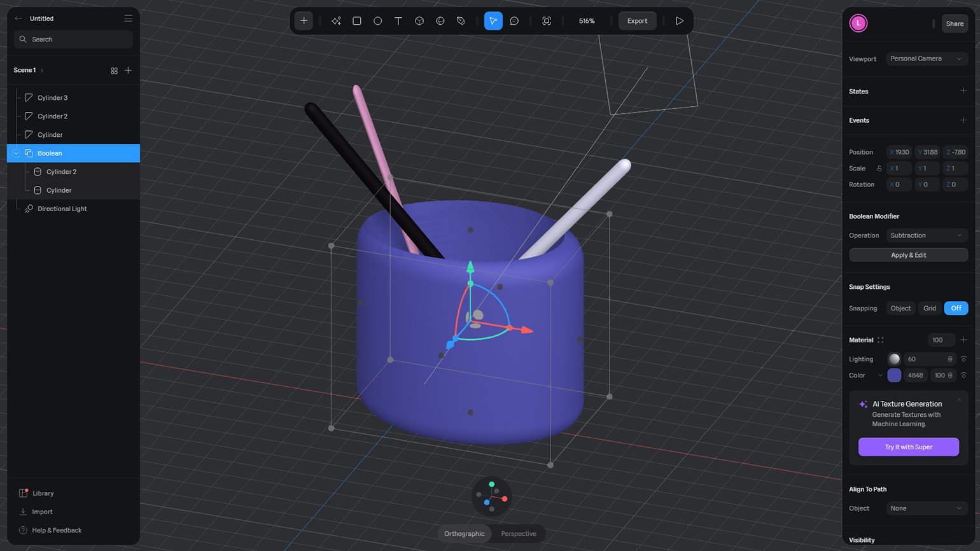The width and height of the screenshot is (980, 551).
Task: Select the Rectangle shape tool
Action: click(x=357, y=21)
